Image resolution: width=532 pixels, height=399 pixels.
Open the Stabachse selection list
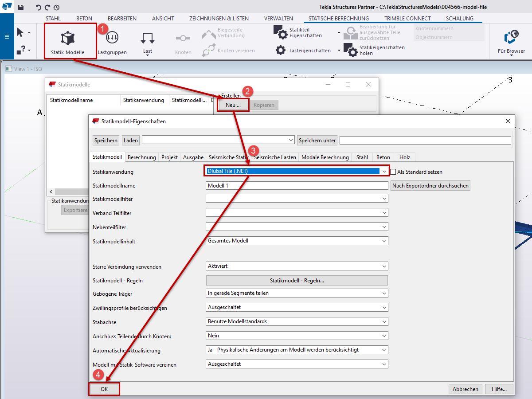pos(384,321)
